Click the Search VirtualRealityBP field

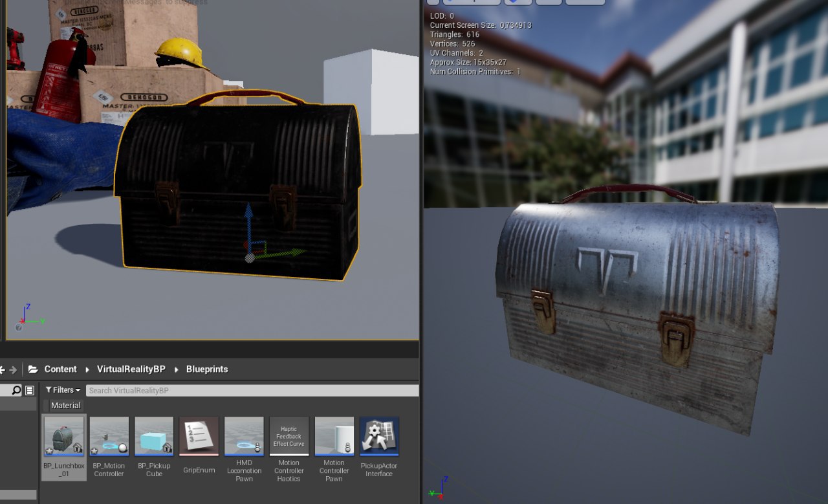point(252,390)
